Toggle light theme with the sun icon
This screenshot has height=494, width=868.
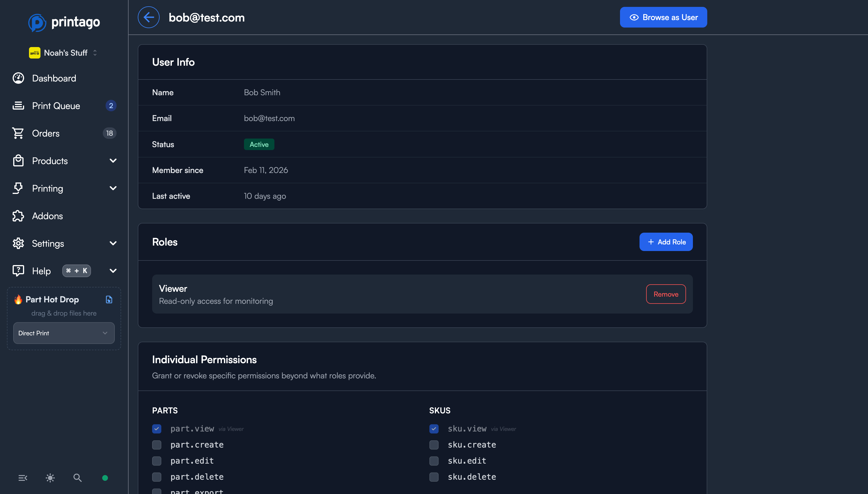click(x=50, y=478)
